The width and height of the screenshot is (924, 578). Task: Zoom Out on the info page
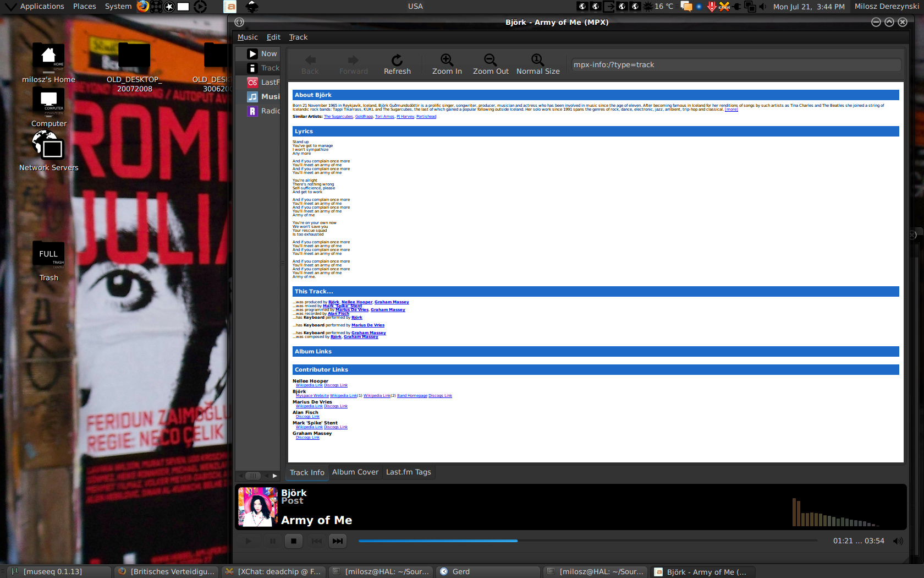pos(491,64)
